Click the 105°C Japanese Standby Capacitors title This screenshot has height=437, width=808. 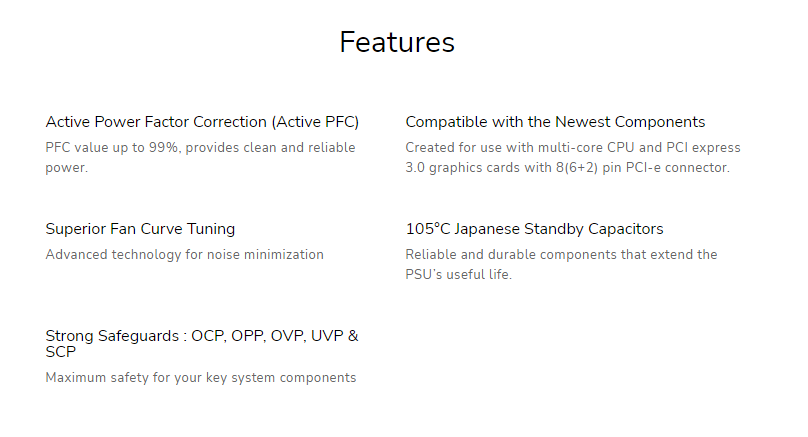click(x=534, y=229)
